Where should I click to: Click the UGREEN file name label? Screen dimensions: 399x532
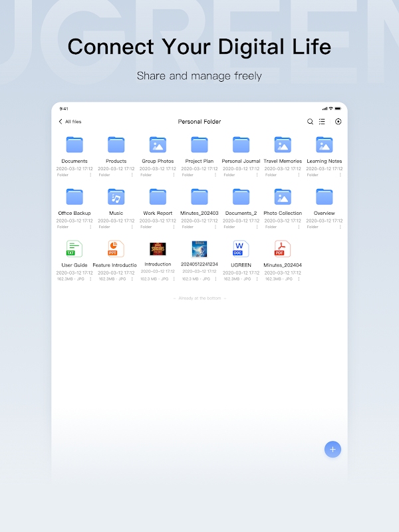coord(241,265)
